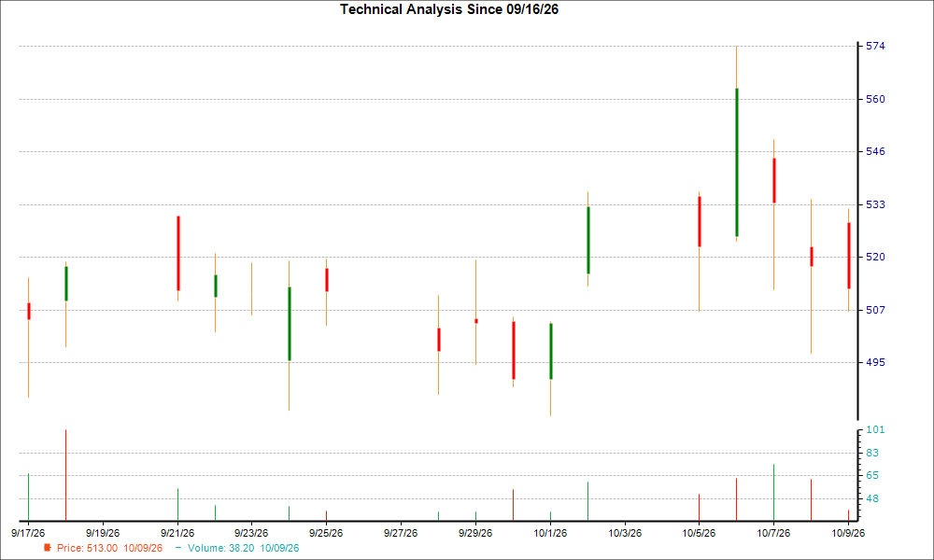Click the 10/3/26 date label
The width and height of the screenshot is (934, 560).
point(625,533)
